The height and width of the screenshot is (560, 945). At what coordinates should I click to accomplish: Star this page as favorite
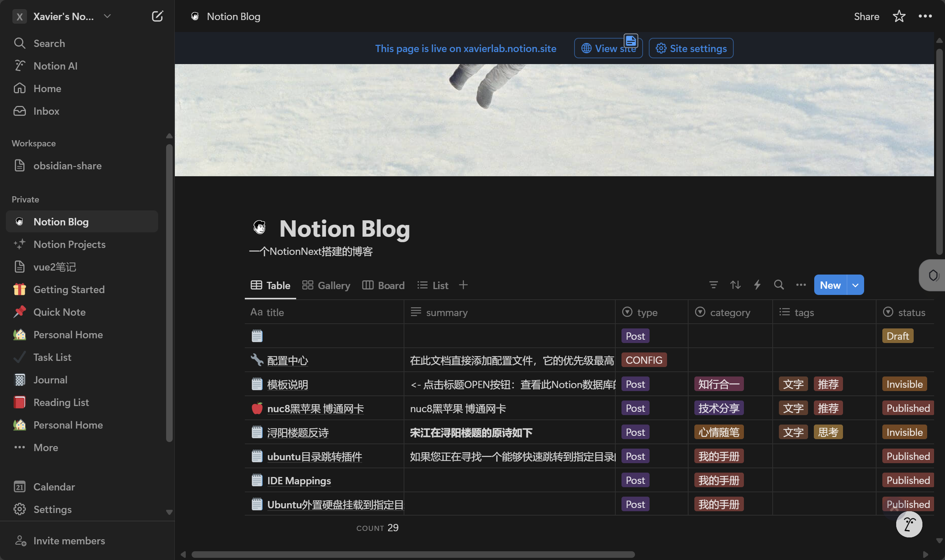tap(899, 16)
